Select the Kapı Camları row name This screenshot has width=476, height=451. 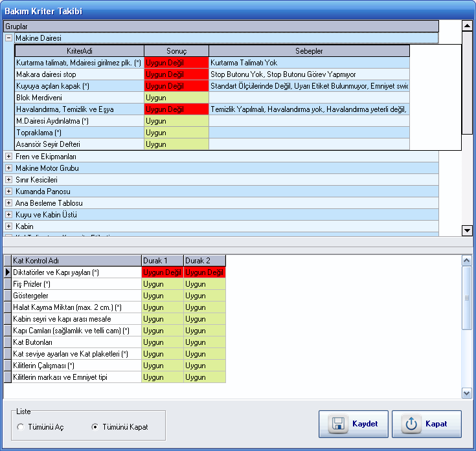pyautogui.click(x=76, y=331)
